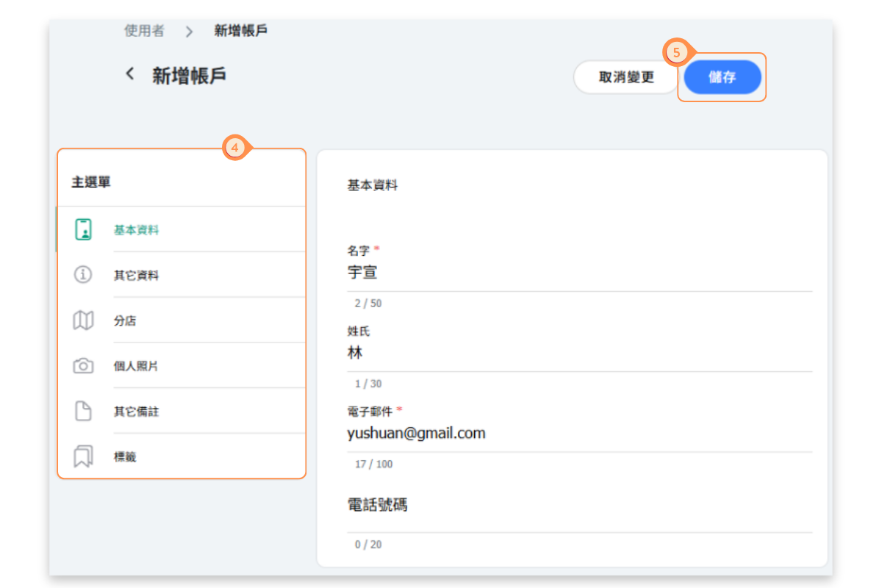Go to 個人照片 section
The width and height of the screenshot is (882, 588).
[x=136, y=366]
